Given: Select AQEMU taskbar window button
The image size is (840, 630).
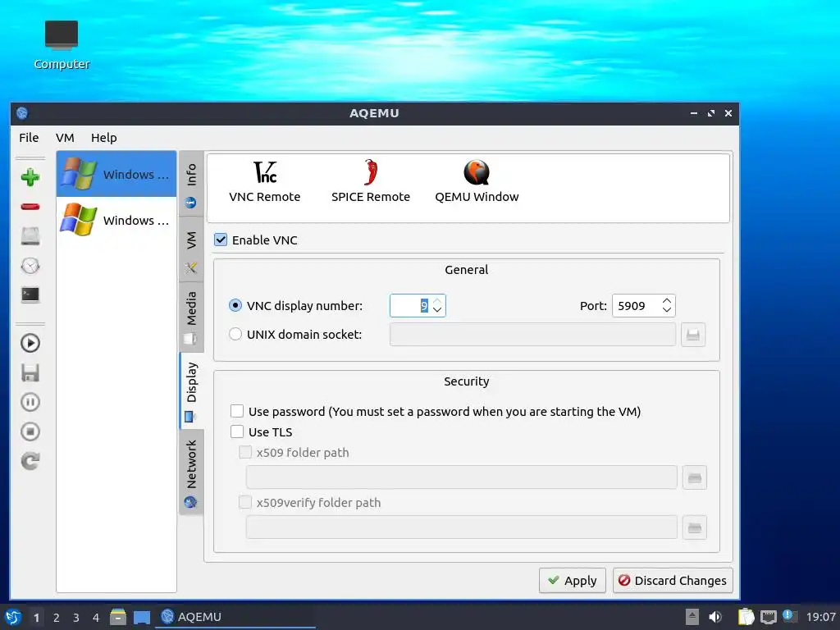Looking at the screenshot, I should pyautogui.click(x=235, y=617).
